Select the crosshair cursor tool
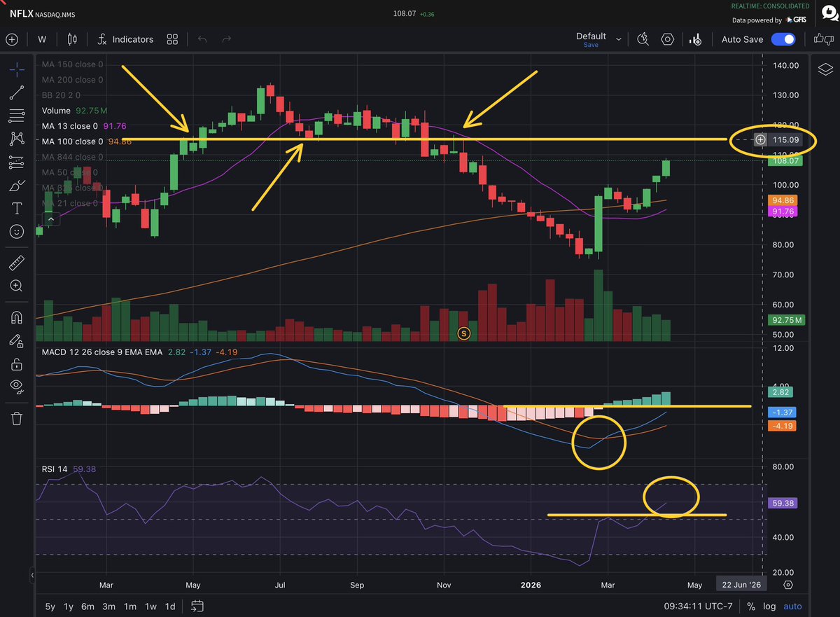Viewport: 840px width, 617px height. (x=17, y=69)
